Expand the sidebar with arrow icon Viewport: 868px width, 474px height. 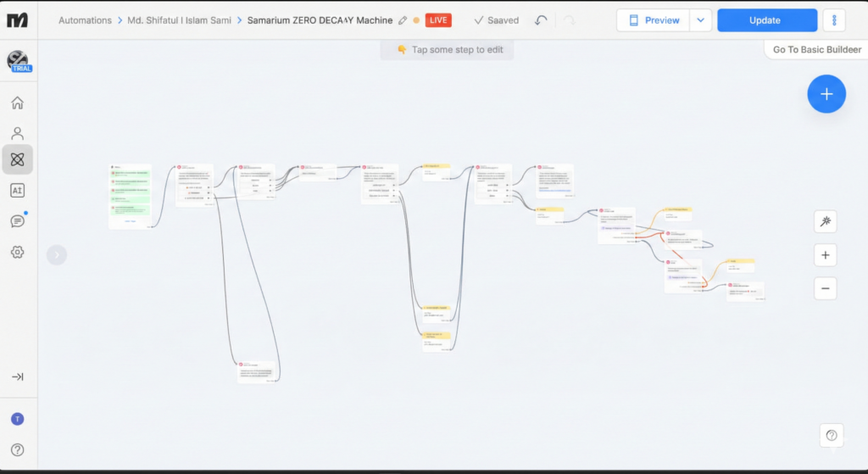[17, 376]
